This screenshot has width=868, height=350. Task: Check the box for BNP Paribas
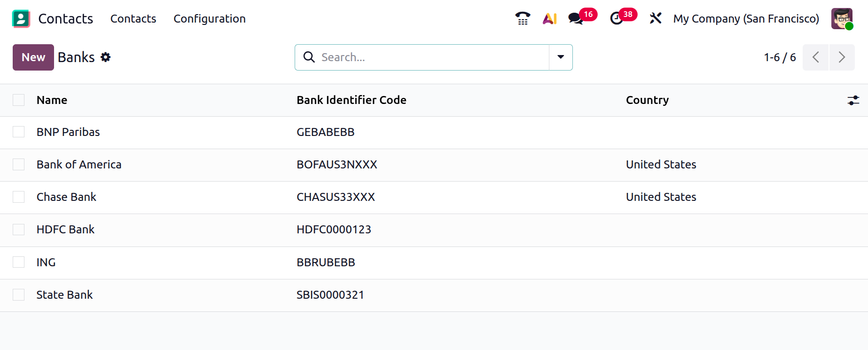click(x=19, y=132)
